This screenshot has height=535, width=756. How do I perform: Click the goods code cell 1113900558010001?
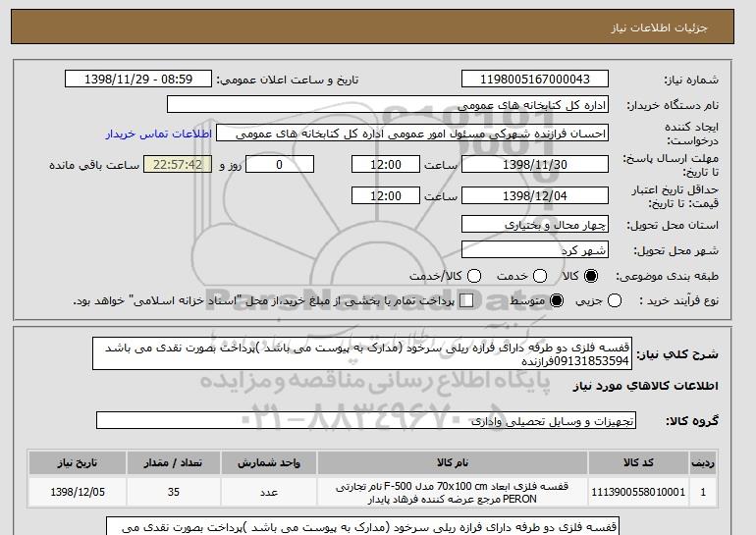point(638,492)
